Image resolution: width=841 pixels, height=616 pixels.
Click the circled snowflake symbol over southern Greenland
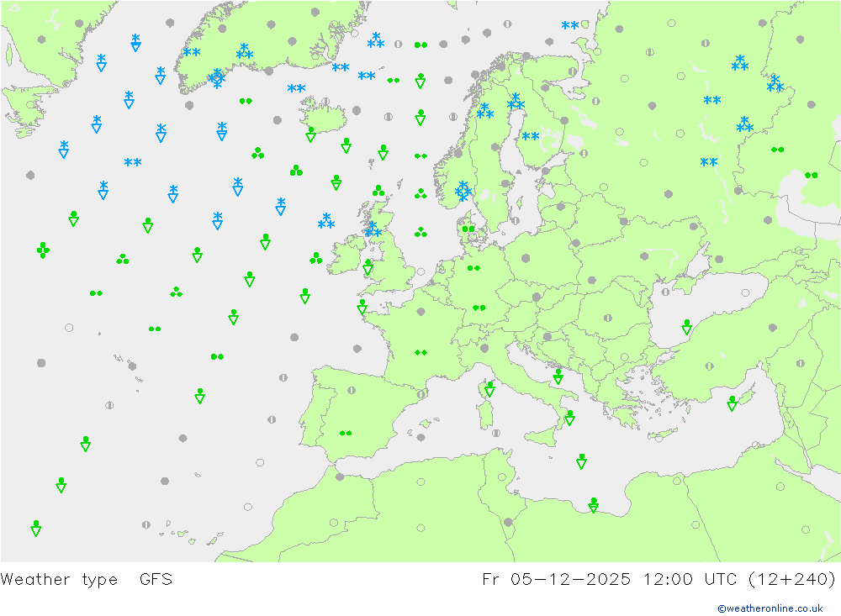pyautogui.click(x=217, y=78)
